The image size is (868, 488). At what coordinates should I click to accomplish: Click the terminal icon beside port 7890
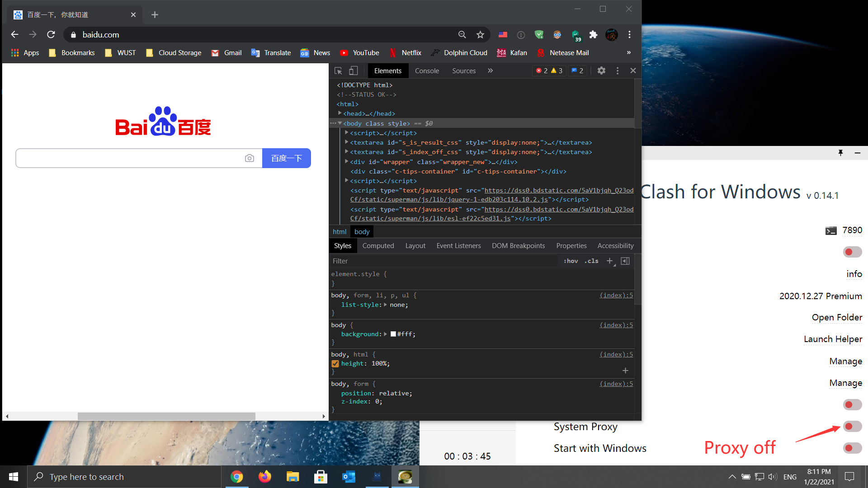point(831,231)
